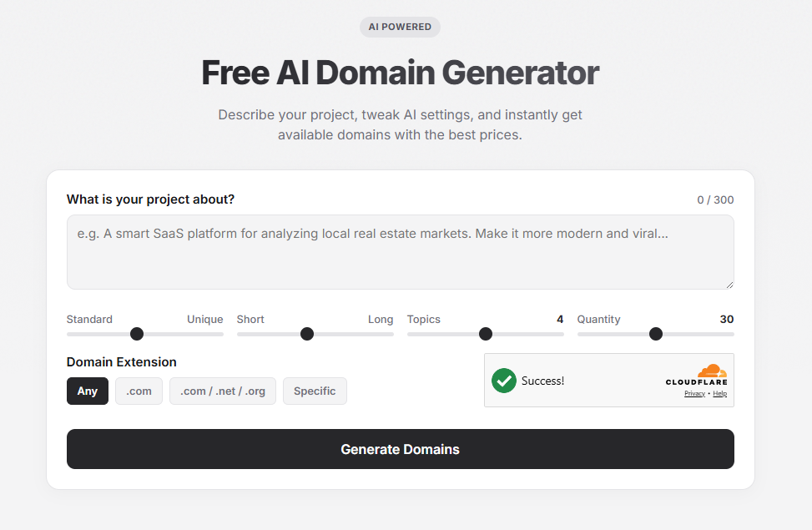Click the Free AI Domain Generator heading
This screenshot has height=530, width=812.
point(400,73)
